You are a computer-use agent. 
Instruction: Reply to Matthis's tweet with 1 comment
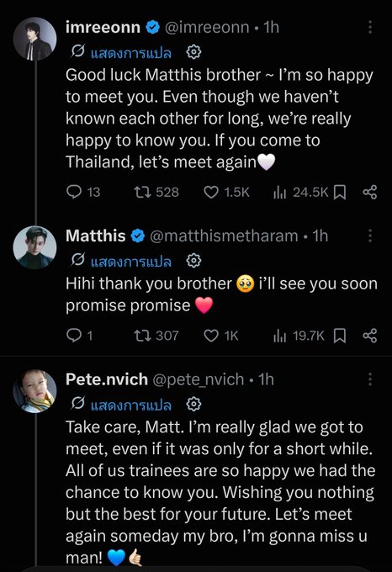click(80, 336)
